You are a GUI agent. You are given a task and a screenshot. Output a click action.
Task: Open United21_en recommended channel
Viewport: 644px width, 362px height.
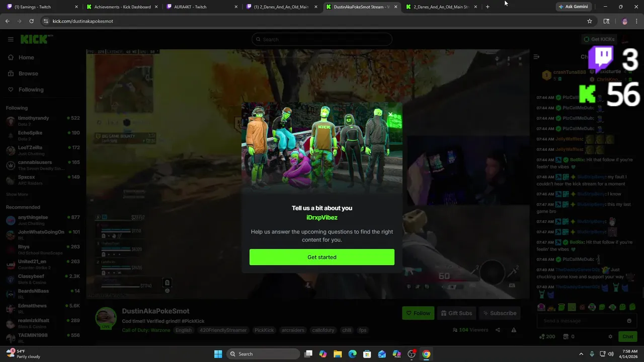(43, 264)
